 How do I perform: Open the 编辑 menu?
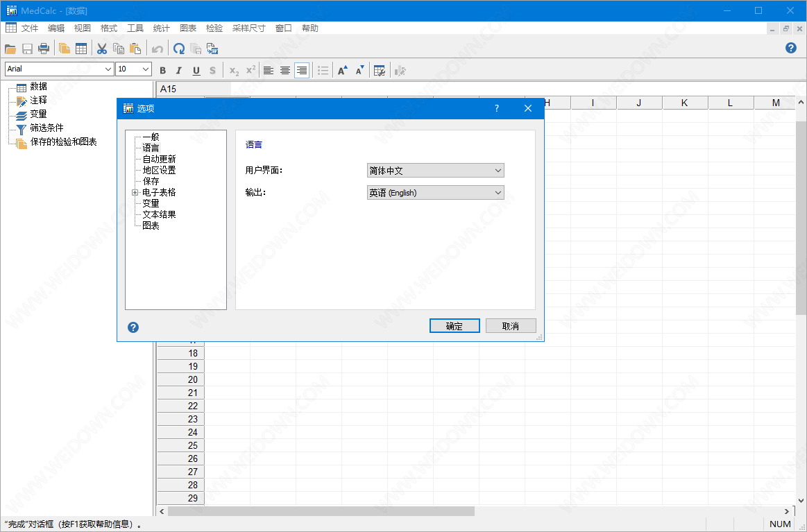(56, 28)
